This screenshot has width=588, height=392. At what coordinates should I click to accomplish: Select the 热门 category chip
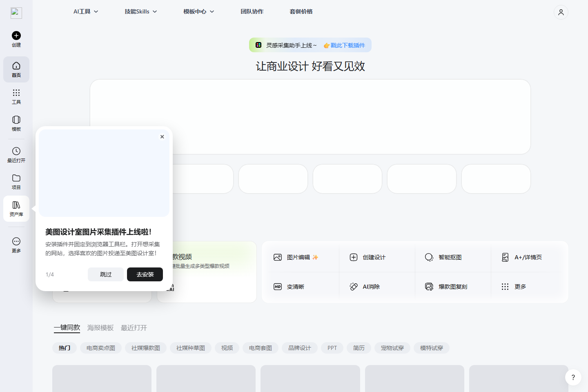tap(65, 348)
